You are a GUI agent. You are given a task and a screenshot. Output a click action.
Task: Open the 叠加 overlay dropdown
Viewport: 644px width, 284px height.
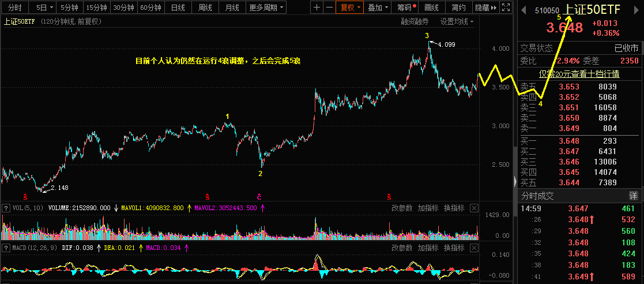click(378, 8)
